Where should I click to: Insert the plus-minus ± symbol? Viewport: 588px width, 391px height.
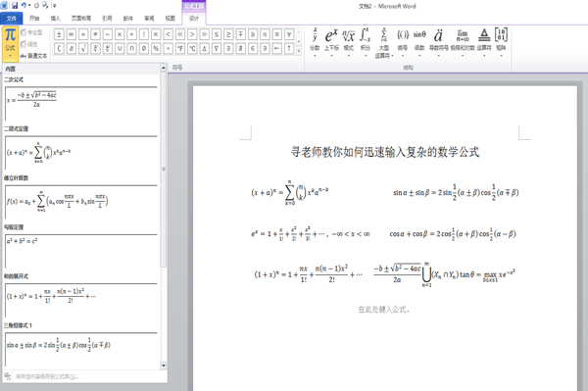click(59, 35)
